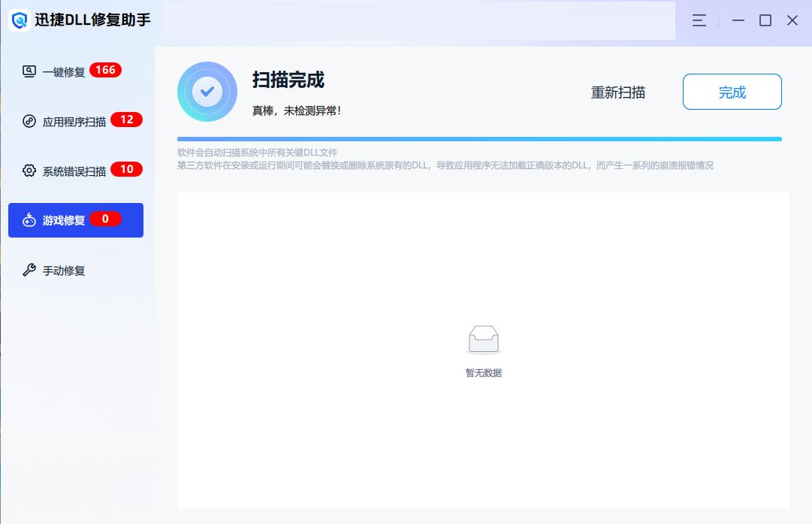Close the DLL repair assistant window
Image resolution: width=812 pixels, height=524 pixels.
[792, 20]
